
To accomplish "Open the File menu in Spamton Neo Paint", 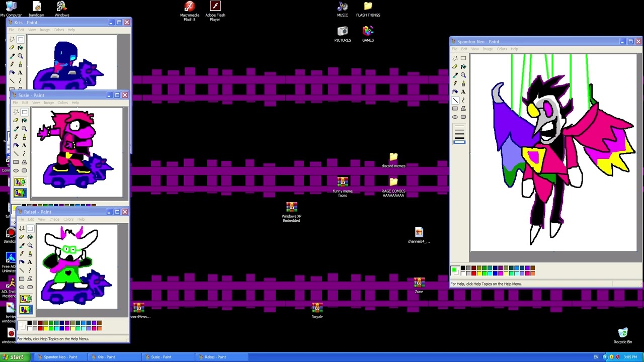I will (x=454, y=49).
